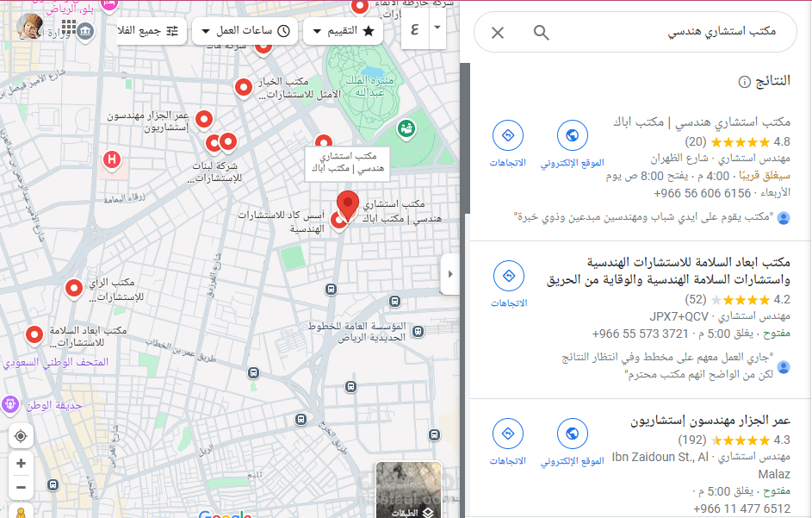Image resolution: width=812 pixels, height=518 pixels.
Task: Clear the search box with the X icon
Action: point(498,33)
